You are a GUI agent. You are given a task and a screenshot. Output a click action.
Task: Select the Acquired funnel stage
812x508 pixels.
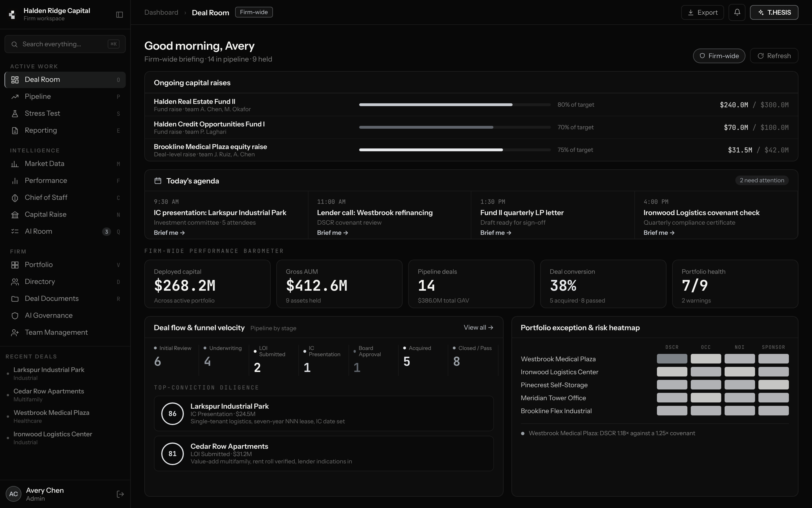click(423, 360)
